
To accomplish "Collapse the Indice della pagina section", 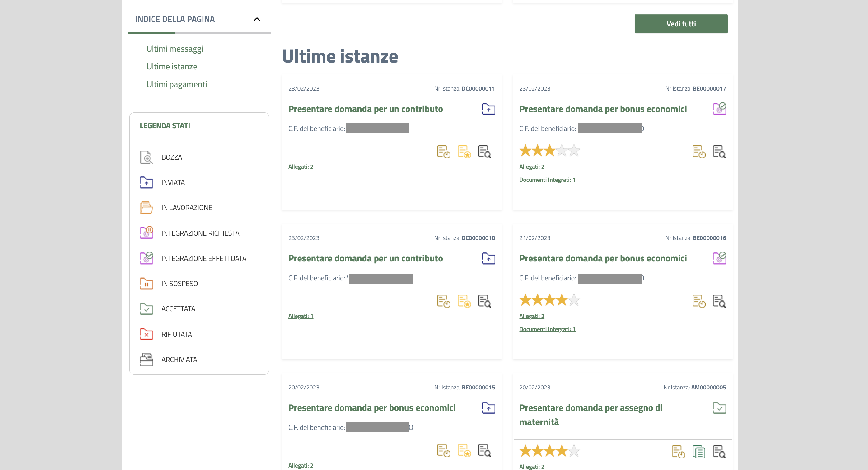I will [257, 19].
